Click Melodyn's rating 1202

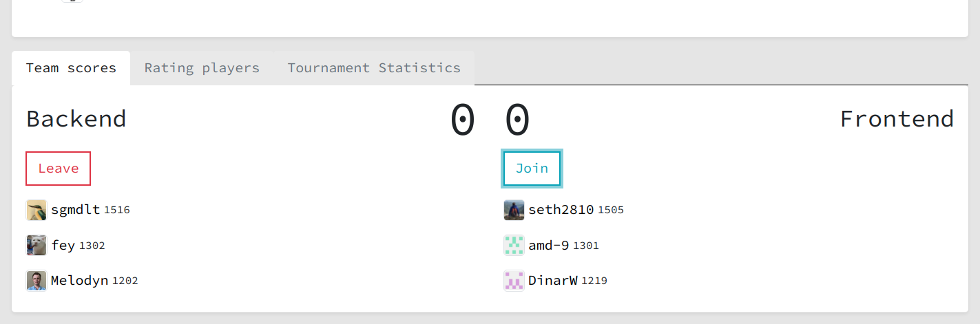pos(125,281)
